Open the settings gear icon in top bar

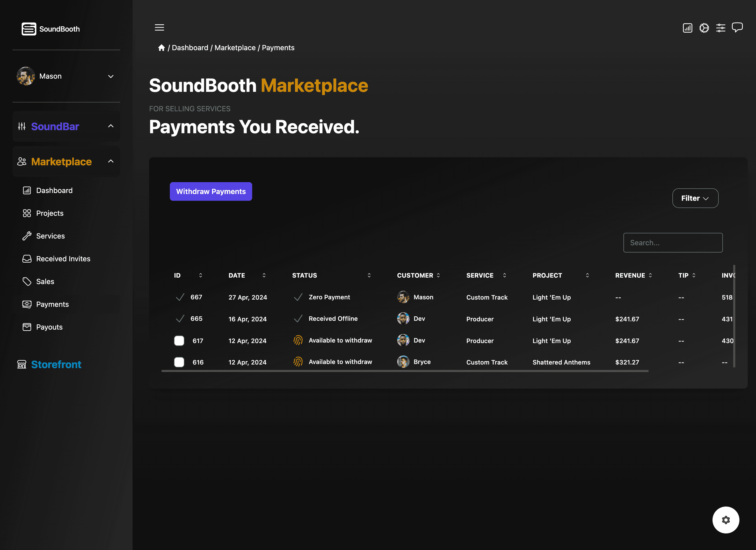coord(704,28)
